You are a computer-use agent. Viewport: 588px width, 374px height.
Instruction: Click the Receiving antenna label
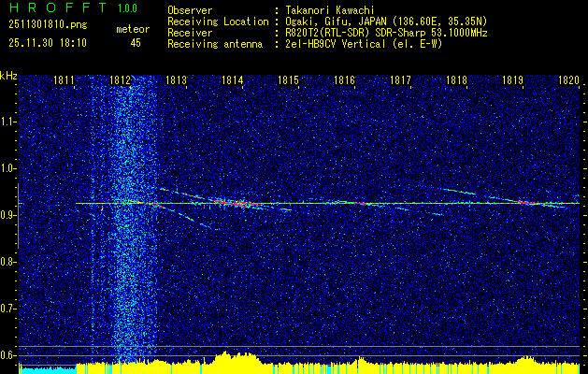tap(215, 44)
